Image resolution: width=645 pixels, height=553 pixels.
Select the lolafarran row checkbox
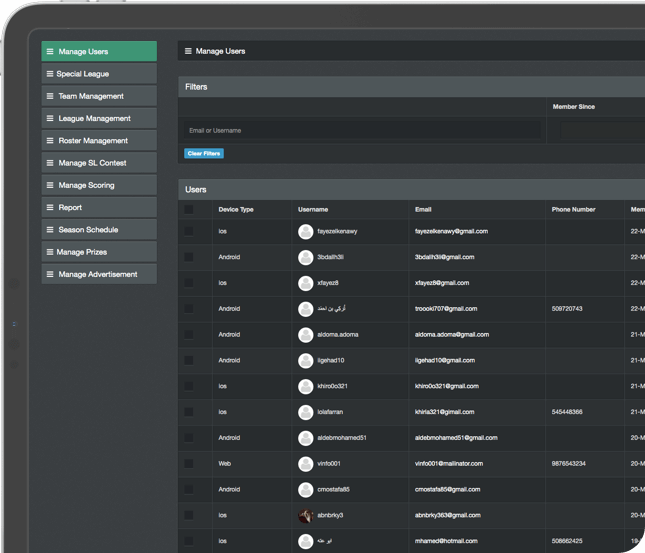click(x=189, y=412)
